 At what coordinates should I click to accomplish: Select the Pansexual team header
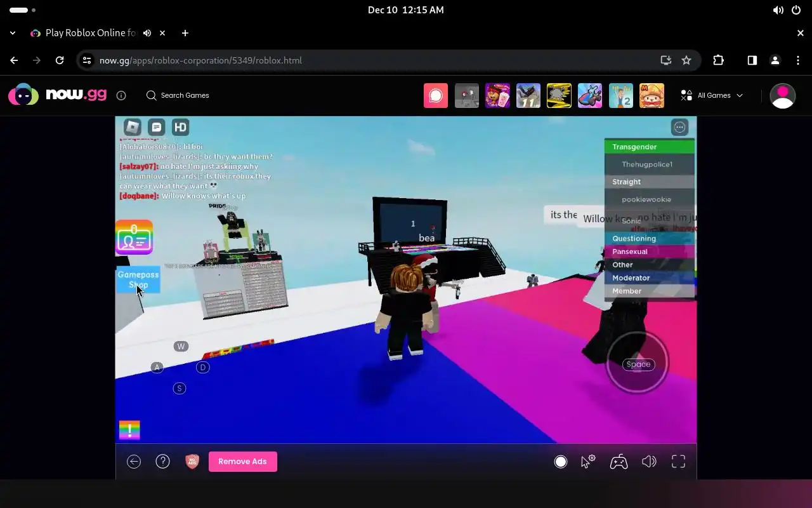tap(650, 251)
